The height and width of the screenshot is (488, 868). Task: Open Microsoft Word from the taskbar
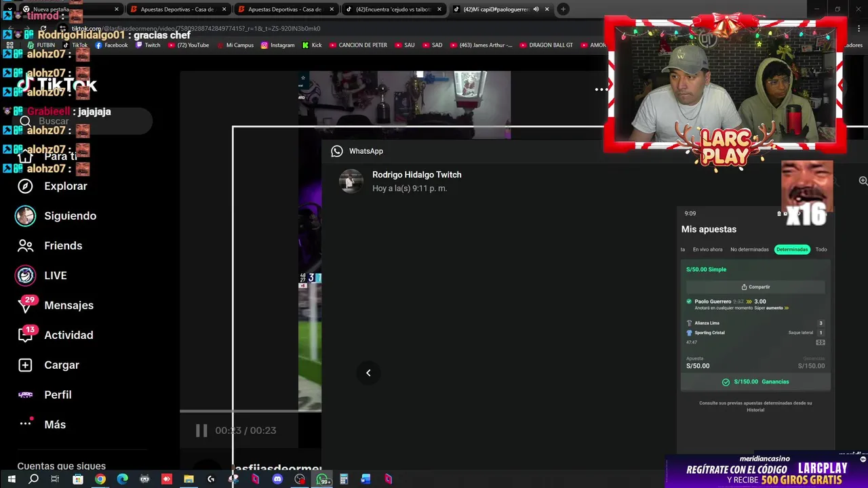pos(366,479)
